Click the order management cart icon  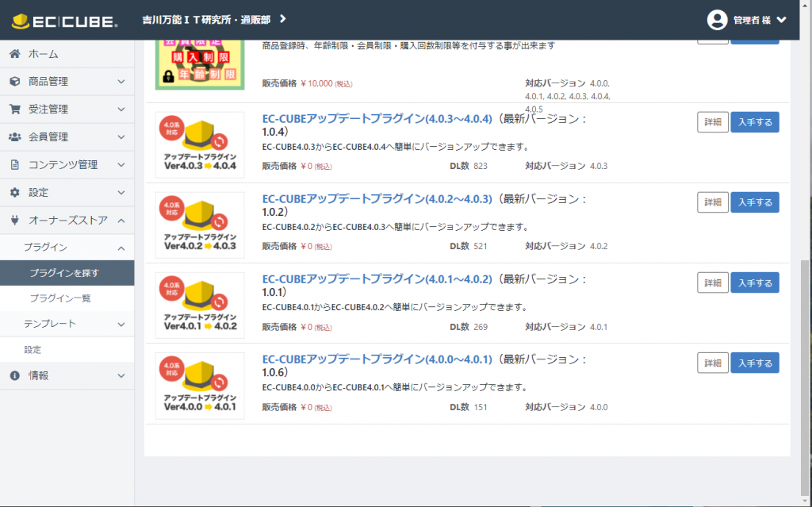click(x=14, y=109)
